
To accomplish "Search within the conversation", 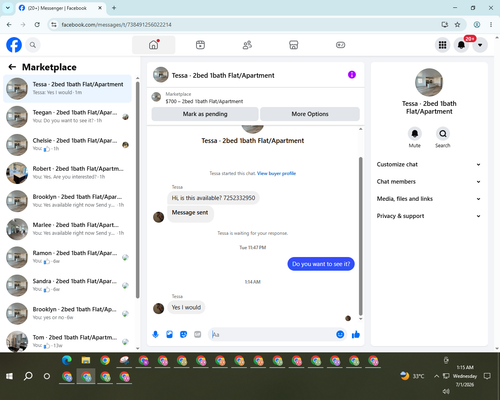I will pyautogui.click(x=443, y=134).
